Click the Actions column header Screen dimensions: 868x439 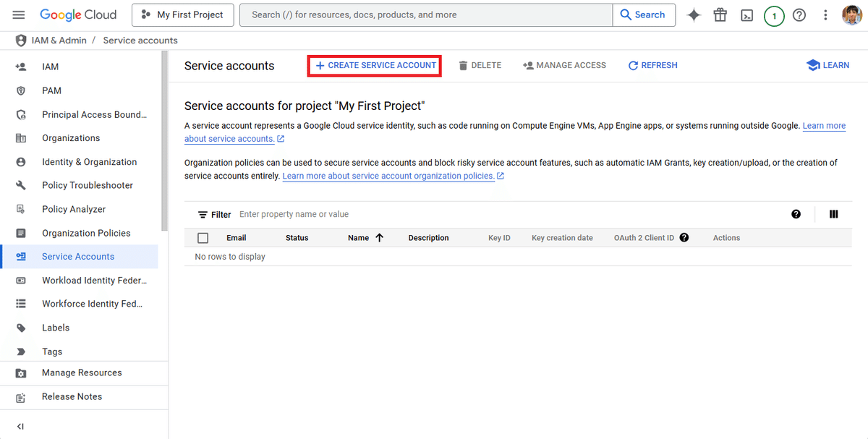coord(726,238)
